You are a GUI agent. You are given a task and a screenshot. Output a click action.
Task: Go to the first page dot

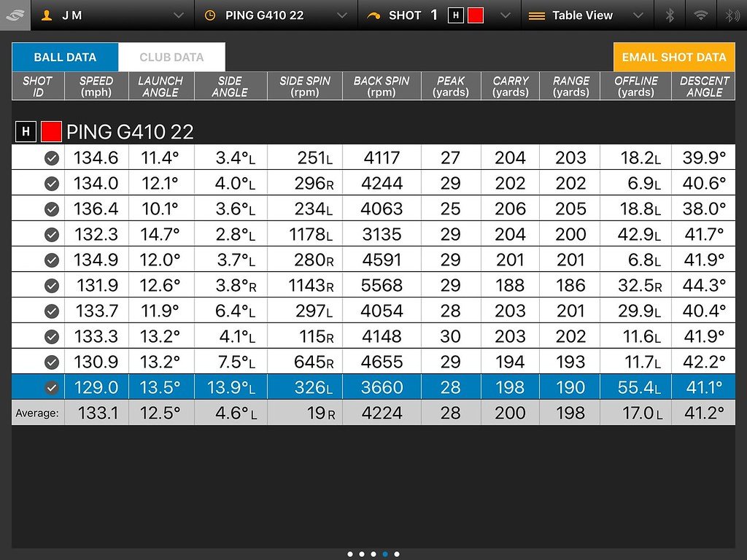350,554
